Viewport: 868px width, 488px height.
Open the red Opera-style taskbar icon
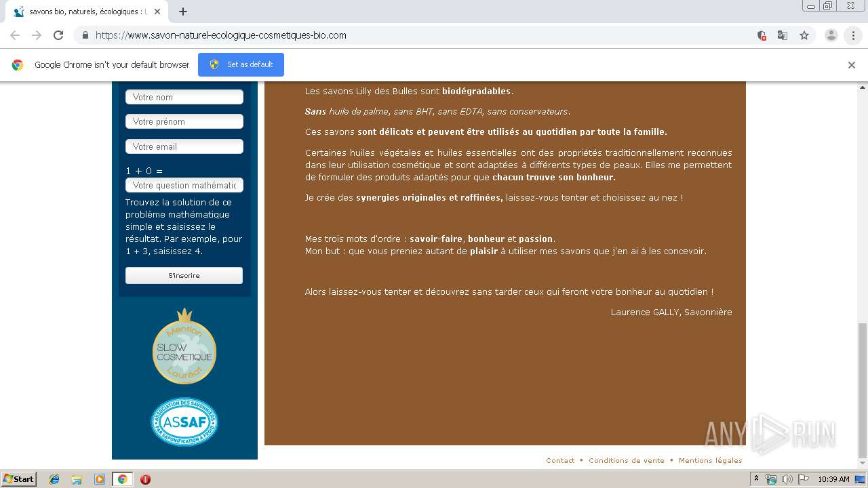(145, 479)
